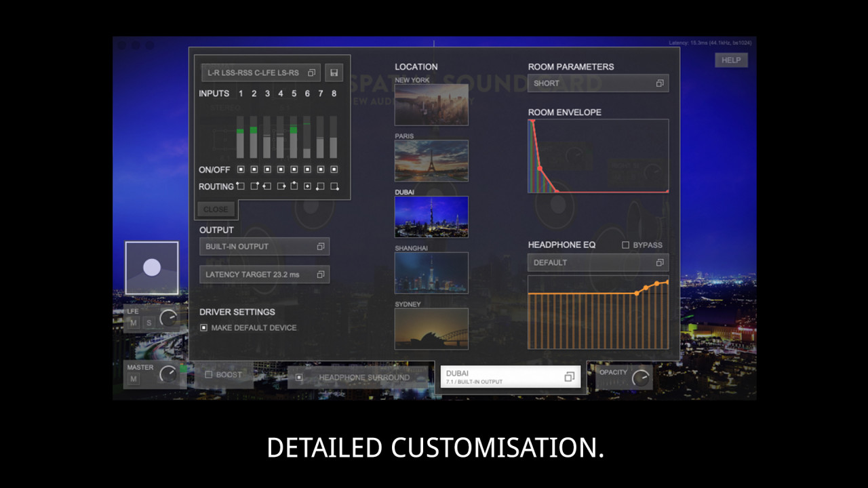Select the Dubai location thumbnail
This screenshot has width=868, height=488.
point(431,217)
